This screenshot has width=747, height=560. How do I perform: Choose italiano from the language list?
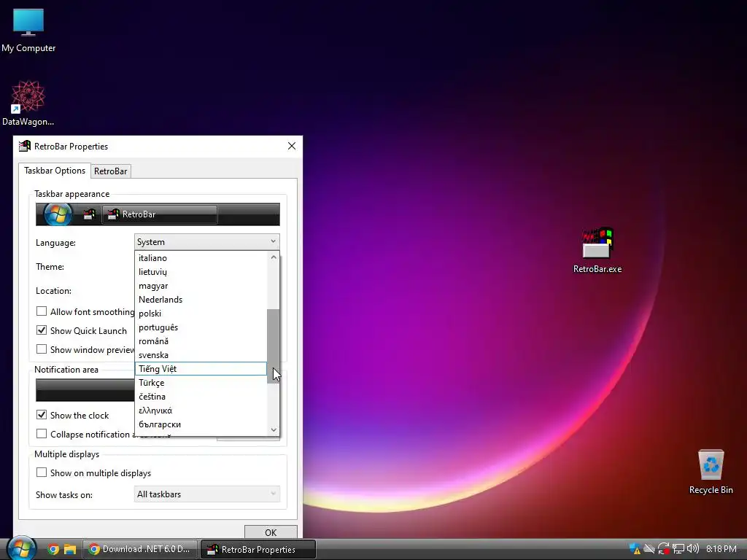coord(201,257)
